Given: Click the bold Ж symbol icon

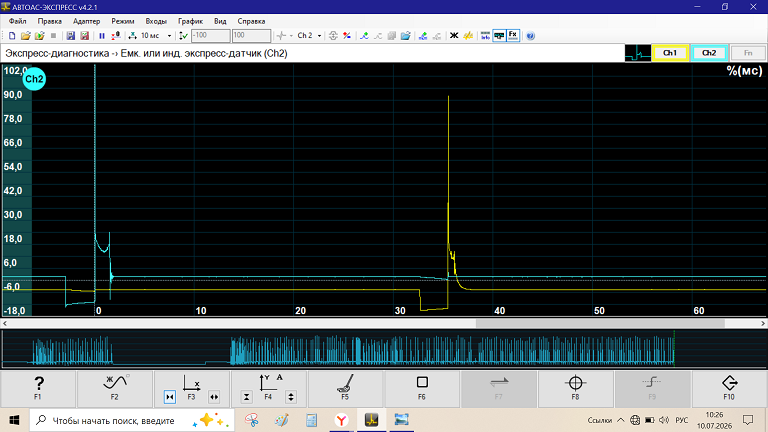Looking at the screenshot, I should [x=454, y=36].
